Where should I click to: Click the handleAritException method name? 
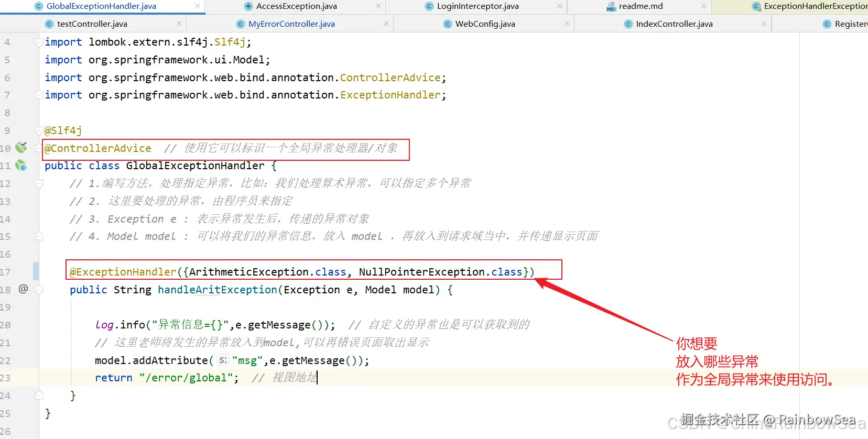point(218,290)
